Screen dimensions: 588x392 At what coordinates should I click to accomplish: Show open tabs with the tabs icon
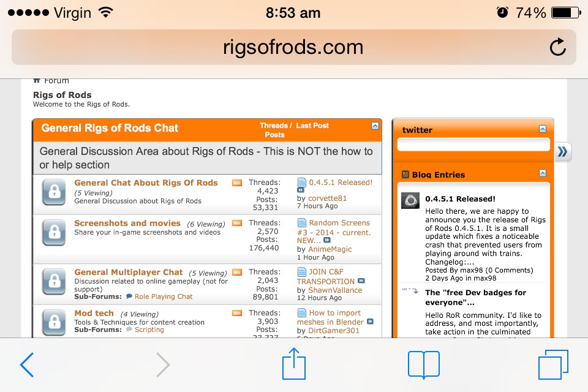point(553,364)
